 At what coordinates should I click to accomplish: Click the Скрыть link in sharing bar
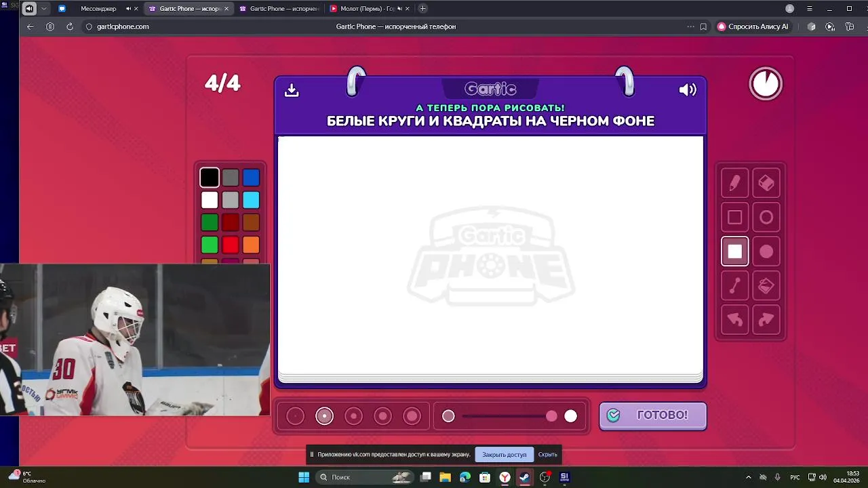[547, 454]
